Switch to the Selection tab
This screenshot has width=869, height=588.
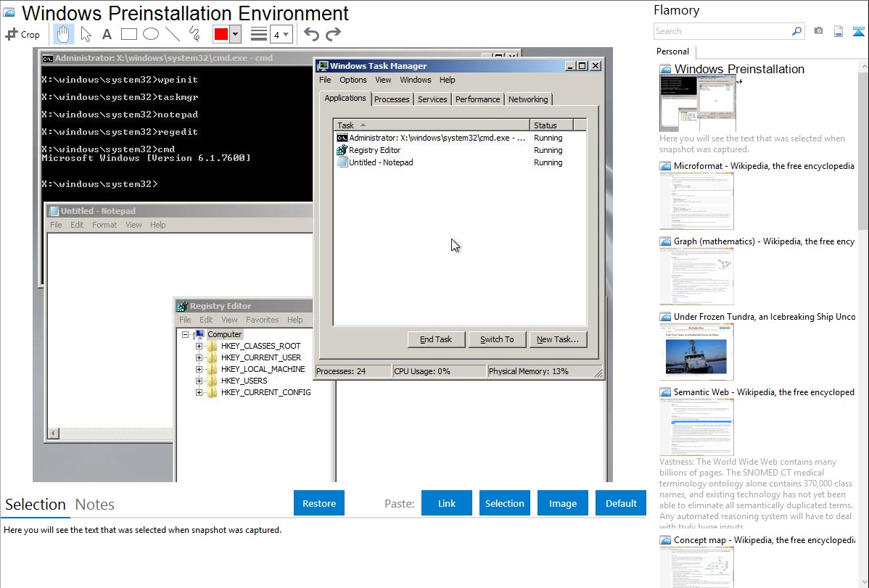click(x=36, y=505)
